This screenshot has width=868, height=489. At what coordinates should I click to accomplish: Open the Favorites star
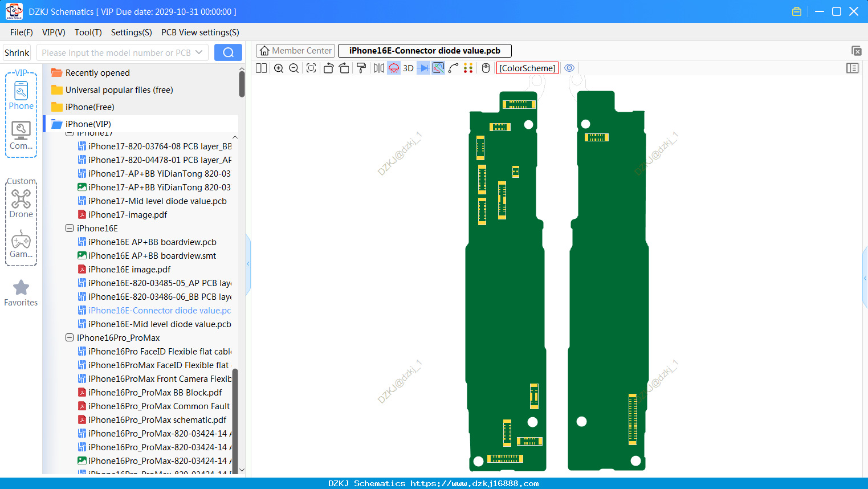pos(21,293)
